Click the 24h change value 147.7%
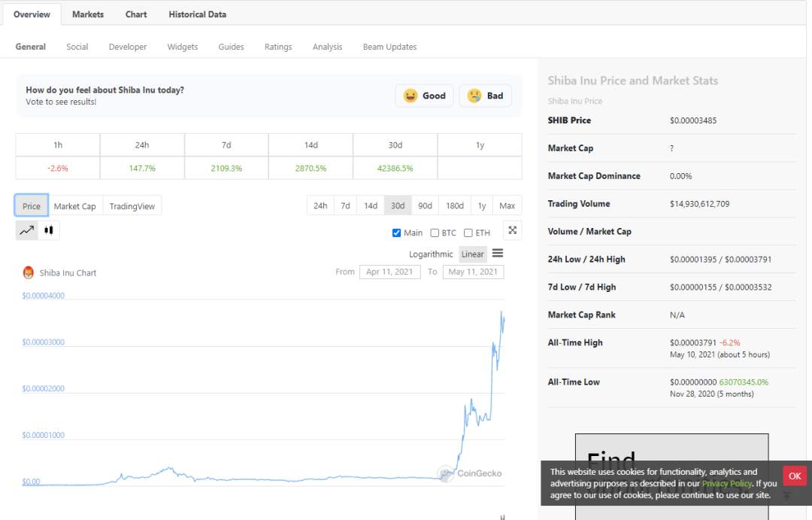This screenshot has width=812, height=520. [x=142, y=168]
